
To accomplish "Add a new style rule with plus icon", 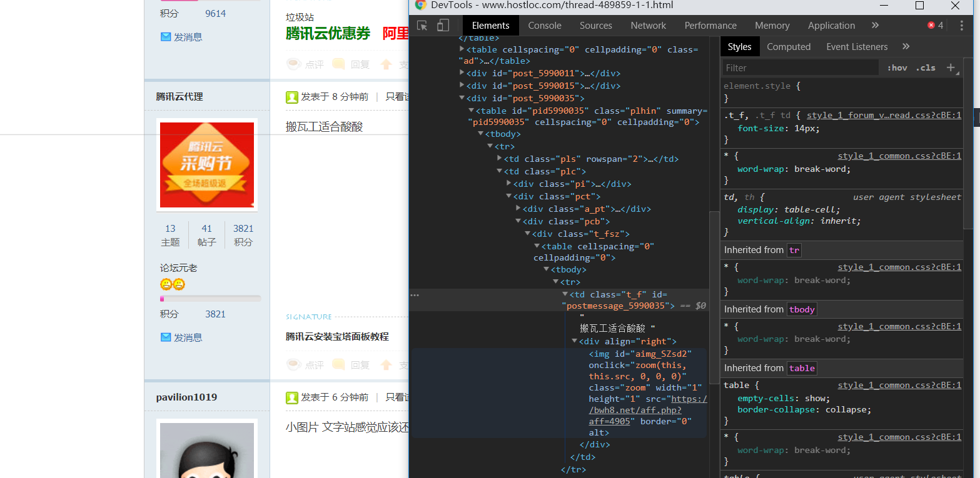I will pos(951,67).
